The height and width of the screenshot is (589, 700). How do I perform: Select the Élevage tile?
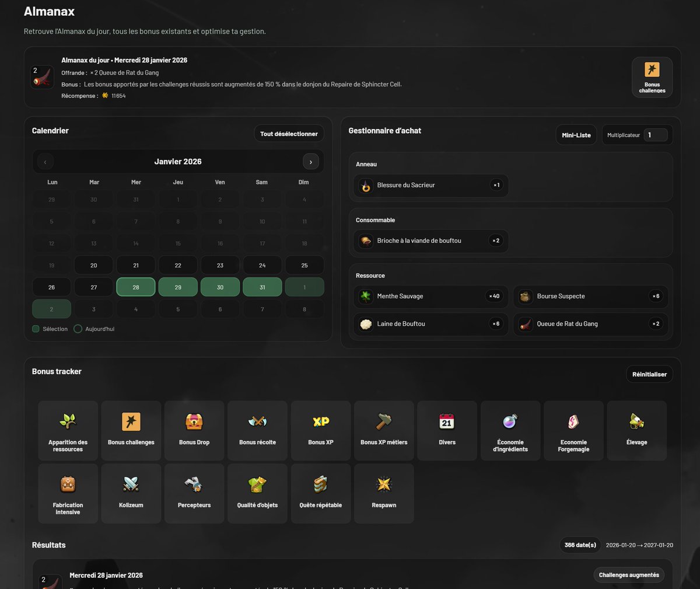click(x=637, y=431)
